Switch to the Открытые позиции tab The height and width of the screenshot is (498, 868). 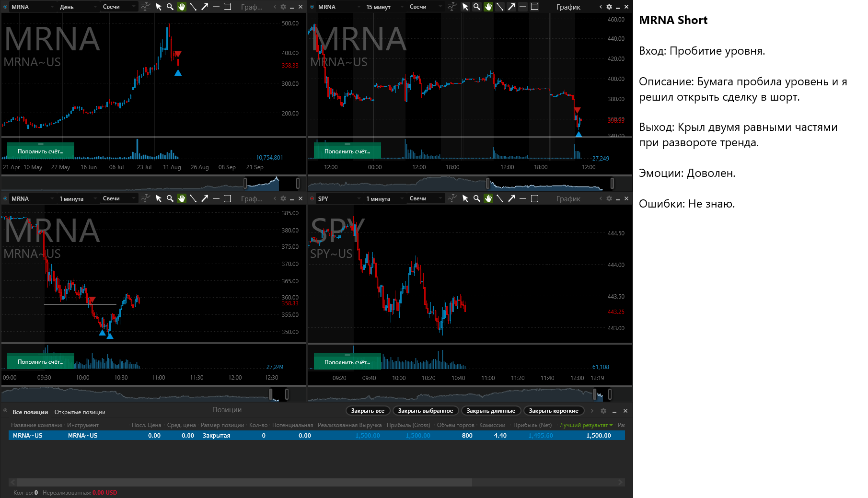tap(80, 412)
